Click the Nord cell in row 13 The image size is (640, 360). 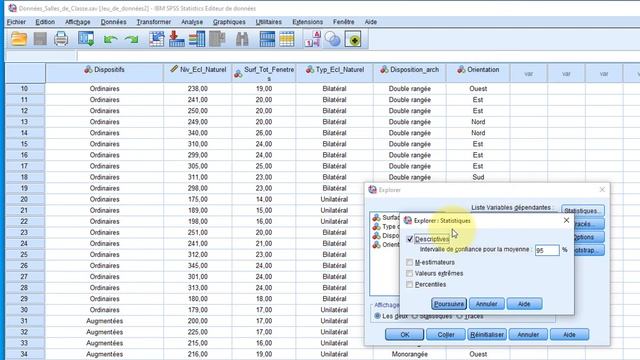(x=478, y=122)
